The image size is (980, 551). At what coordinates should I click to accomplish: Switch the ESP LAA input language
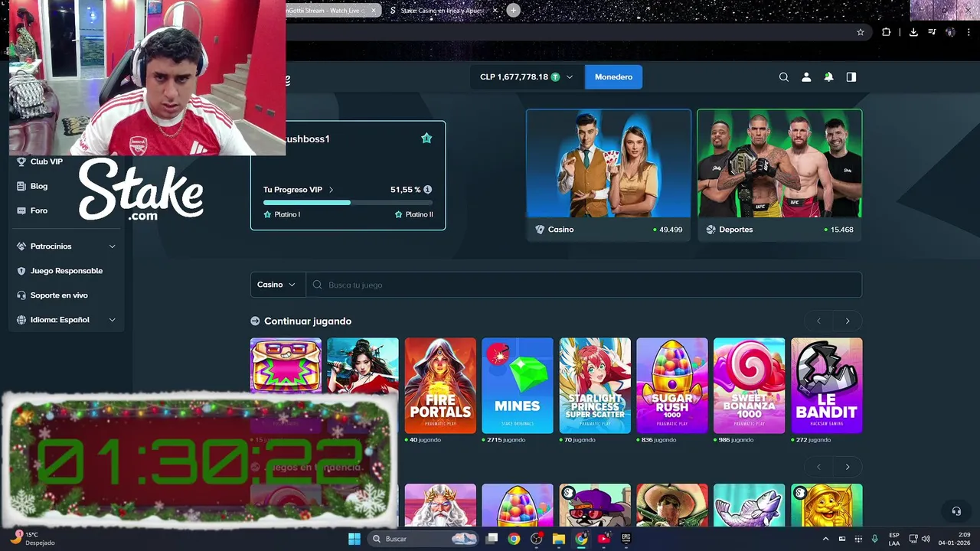coord(894,539)
